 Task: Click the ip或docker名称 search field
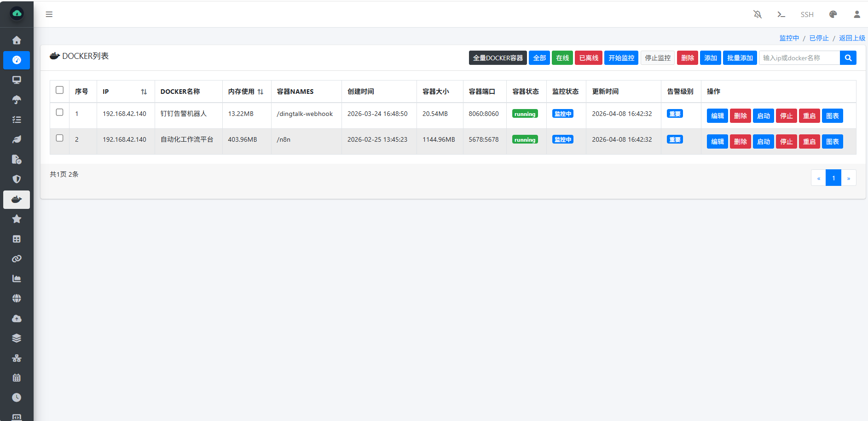tap(799, 58)
